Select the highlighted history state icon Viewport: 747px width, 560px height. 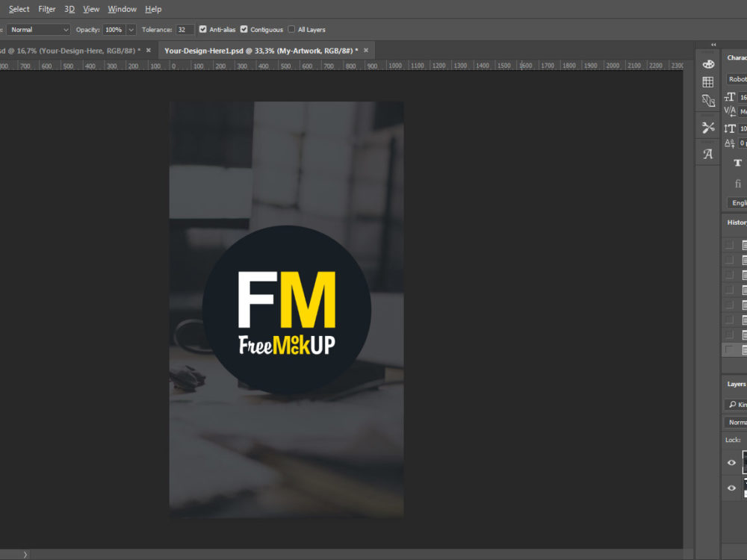coord(744,350)
